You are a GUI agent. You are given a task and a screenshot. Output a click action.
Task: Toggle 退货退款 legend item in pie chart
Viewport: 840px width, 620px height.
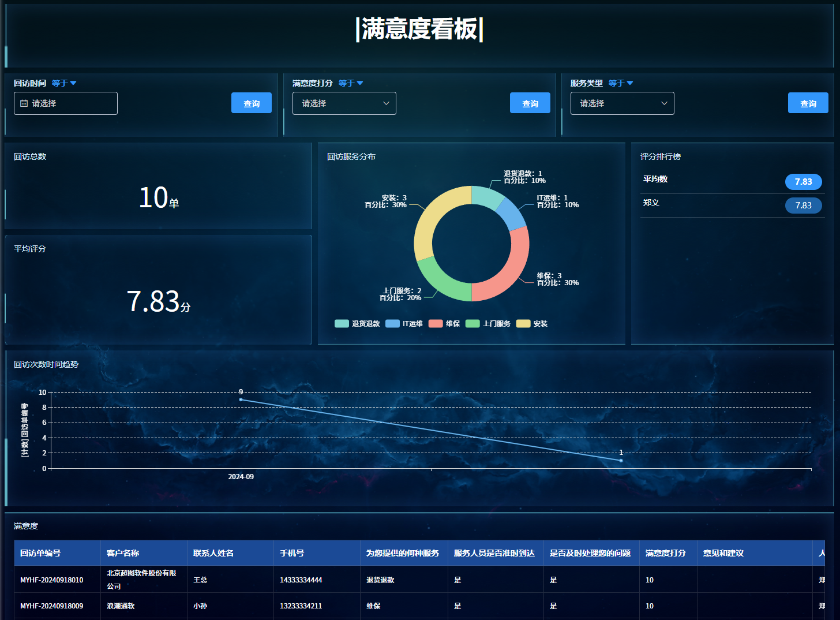[x=357, y=324]
